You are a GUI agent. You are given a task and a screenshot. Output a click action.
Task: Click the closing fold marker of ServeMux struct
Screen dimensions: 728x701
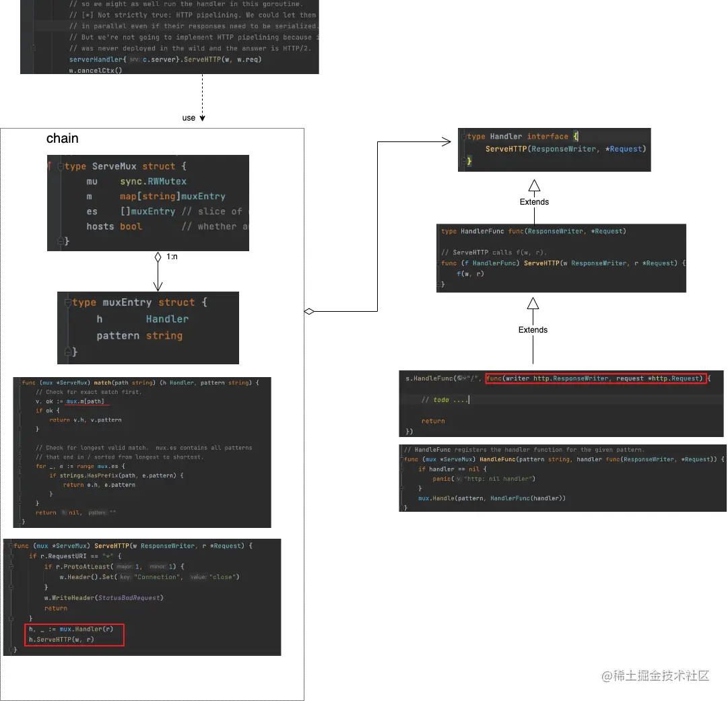tap(61, 241)
